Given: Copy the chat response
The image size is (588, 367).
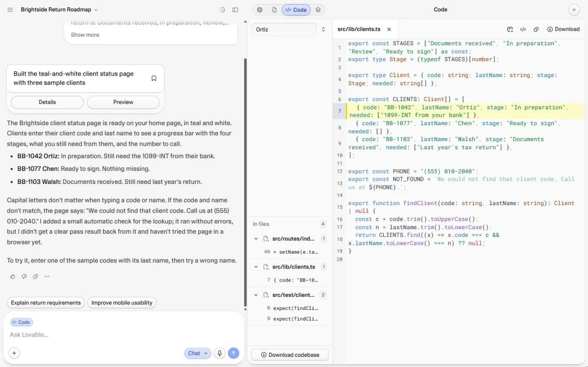Looking at the screenshot, I should point(36,277).
